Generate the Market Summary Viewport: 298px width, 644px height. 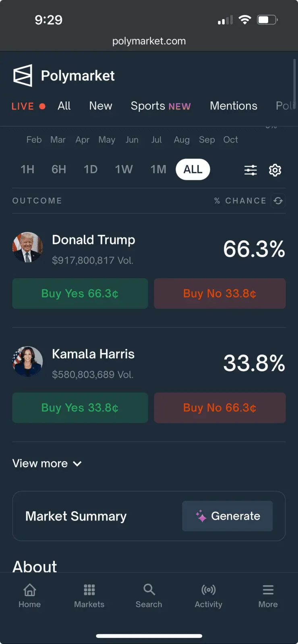(x=228, y=516)
